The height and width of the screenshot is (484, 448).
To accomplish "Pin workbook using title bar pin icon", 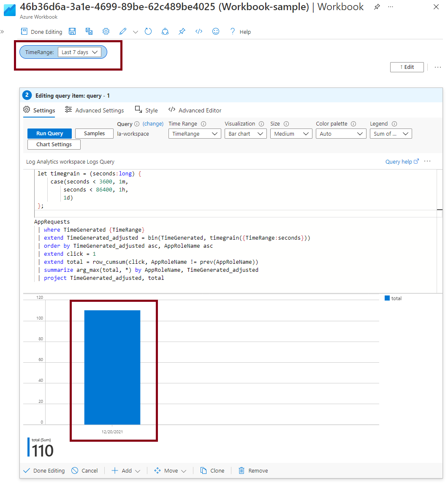I will [377, 7].
